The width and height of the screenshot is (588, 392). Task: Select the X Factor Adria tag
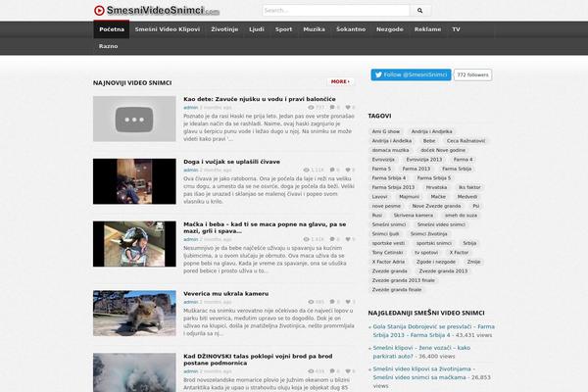[x=388, y=262]
